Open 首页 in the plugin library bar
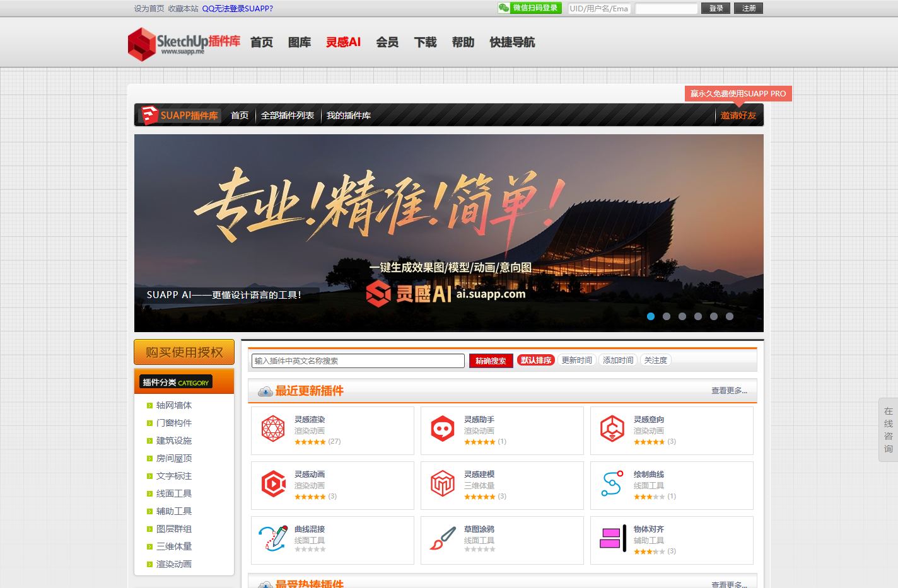 [x=240, y=115]
